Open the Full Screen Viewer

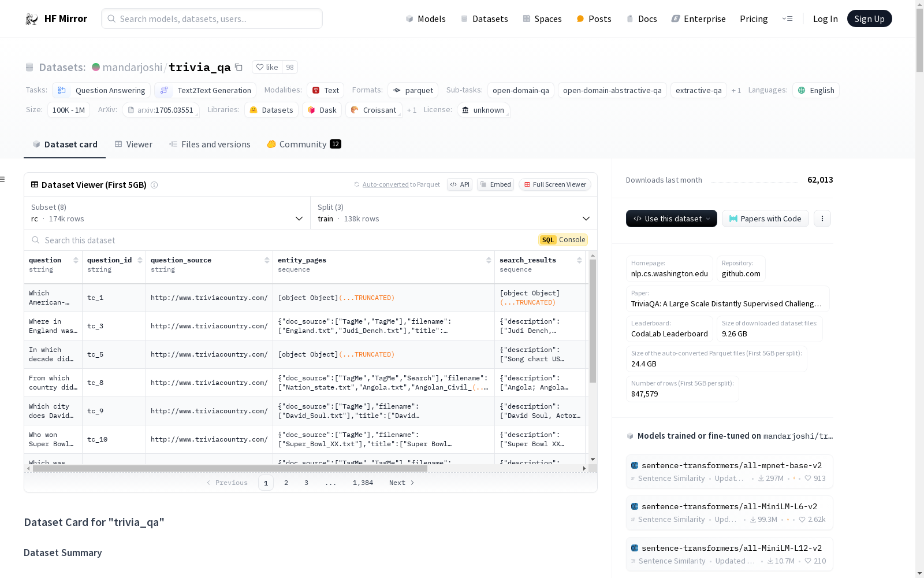[x=554, y=184]
